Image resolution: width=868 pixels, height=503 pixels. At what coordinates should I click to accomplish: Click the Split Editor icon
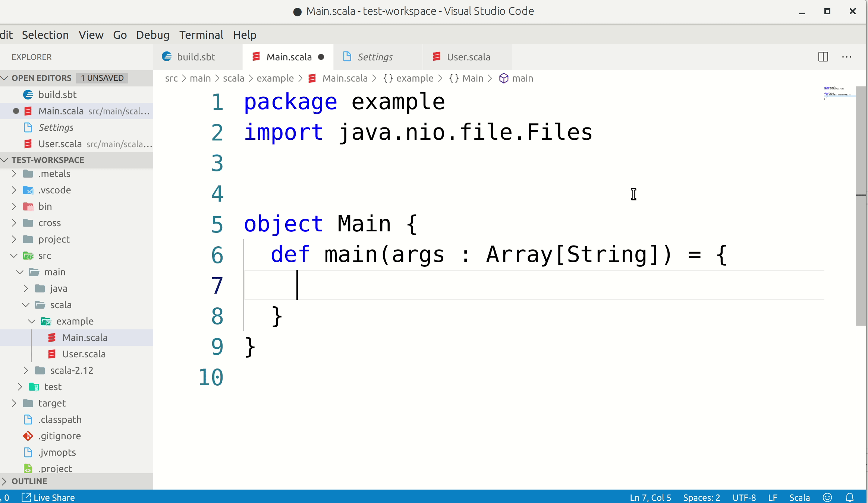(823, 57)
